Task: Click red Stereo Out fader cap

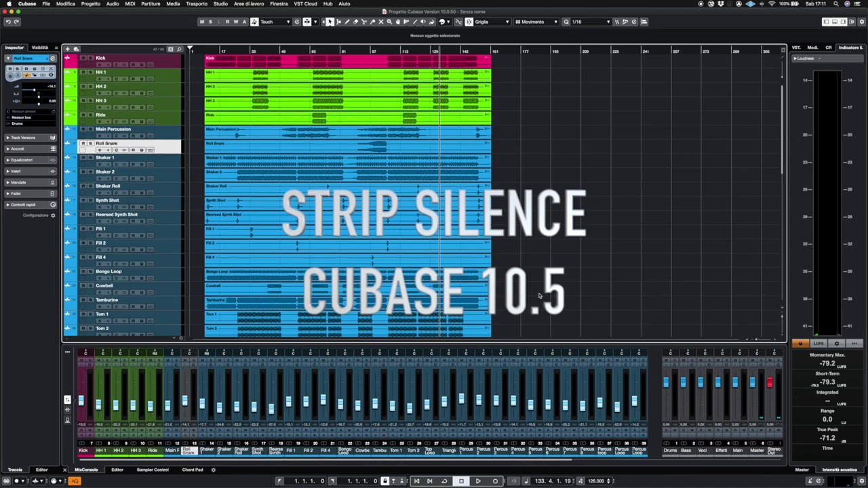Action: [x=770, y=383]
